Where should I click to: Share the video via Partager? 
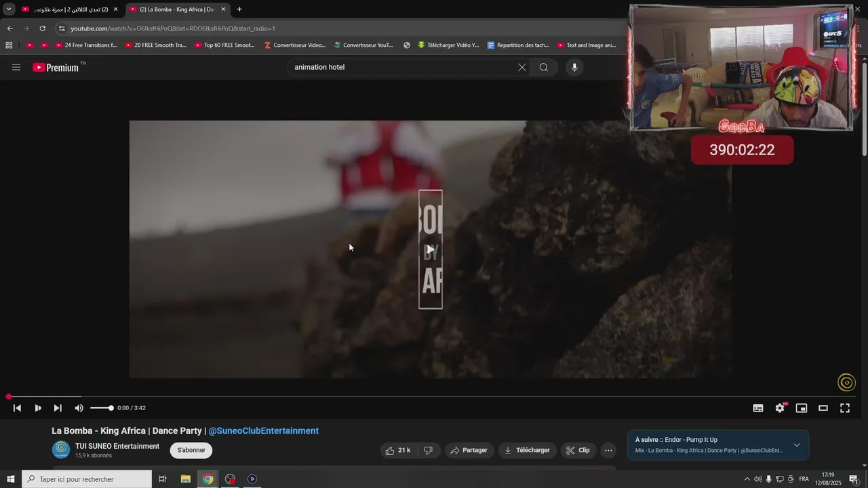tap(469, 450)
